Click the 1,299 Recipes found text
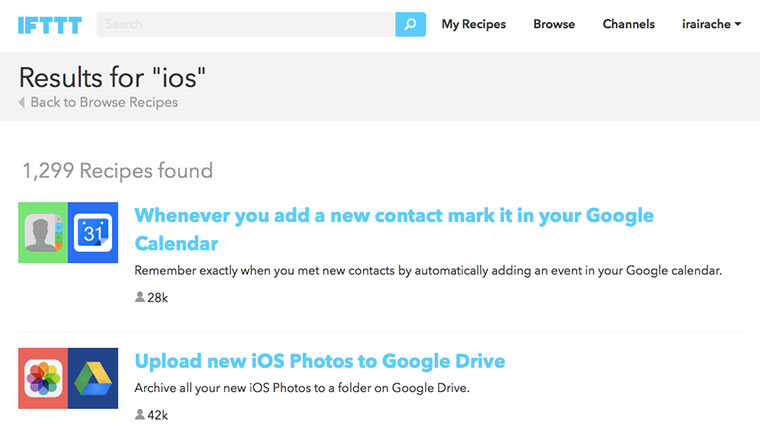 [x=118, y=171]
